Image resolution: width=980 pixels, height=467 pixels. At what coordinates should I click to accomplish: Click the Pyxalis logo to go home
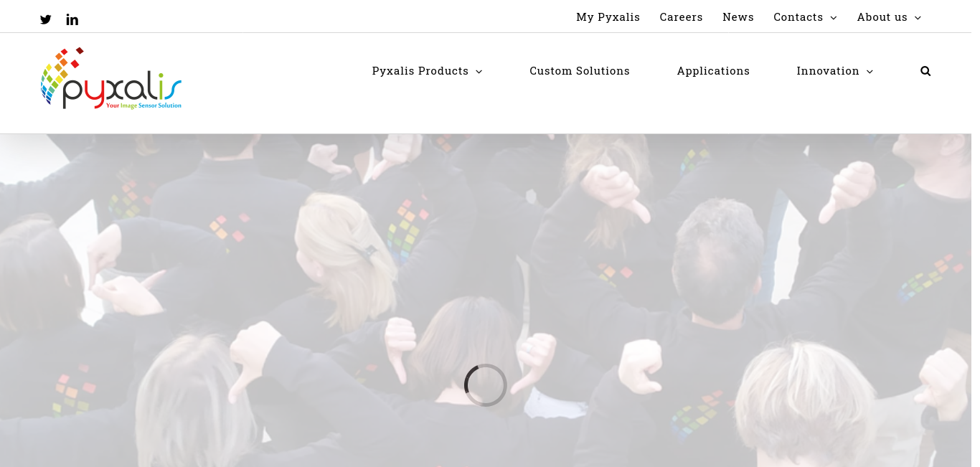pyautogui.click(x=111, y=78)
